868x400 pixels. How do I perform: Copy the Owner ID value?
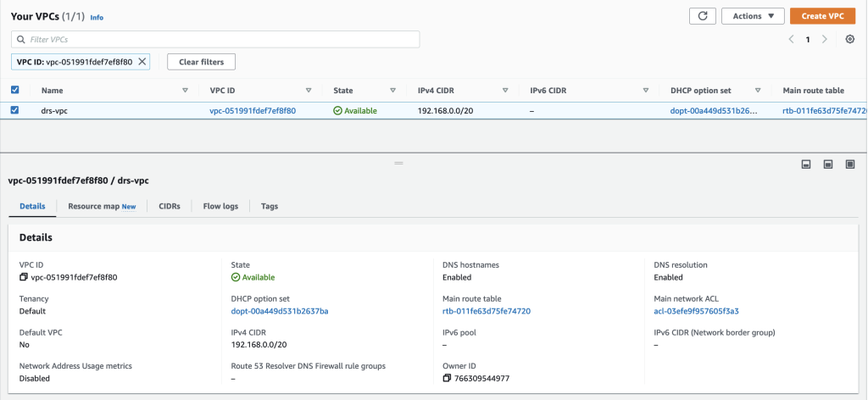click(447, 379)
